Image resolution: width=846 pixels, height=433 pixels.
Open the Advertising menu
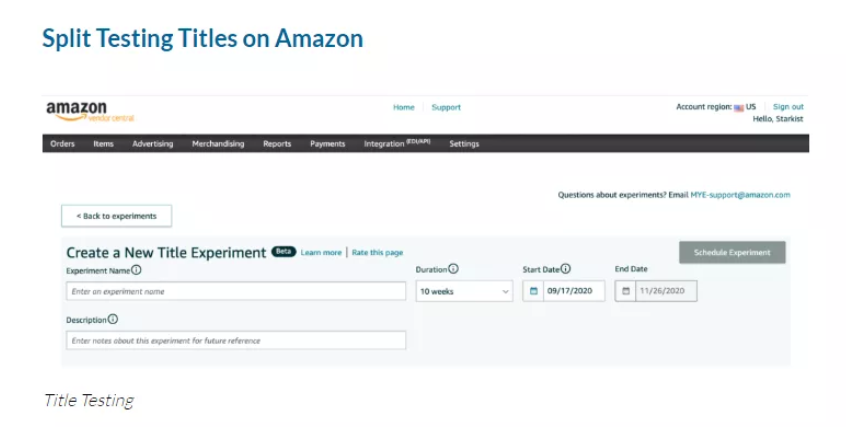(153, 144)
